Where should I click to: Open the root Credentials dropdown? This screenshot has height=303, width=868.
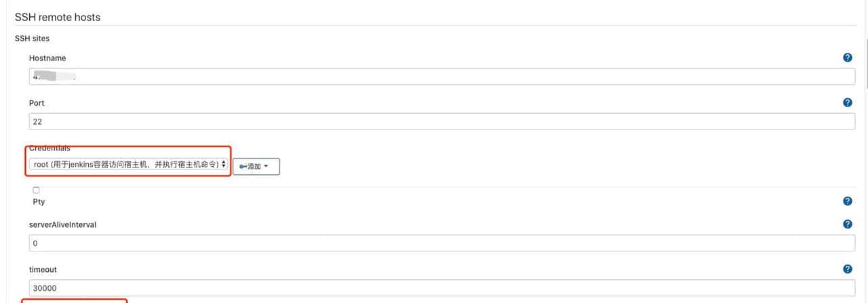129,165
